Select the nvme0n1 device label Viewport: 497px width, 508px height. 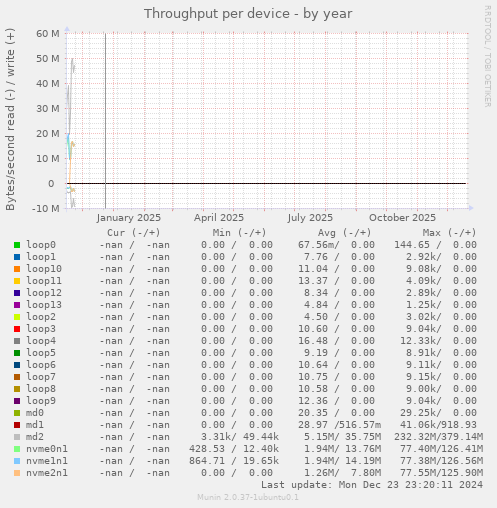pos(47,449)
